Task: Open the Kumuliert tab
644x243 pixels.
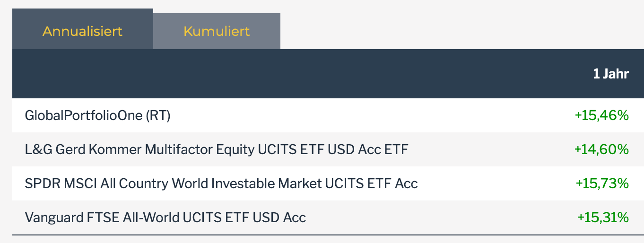Action: point(217,31)
